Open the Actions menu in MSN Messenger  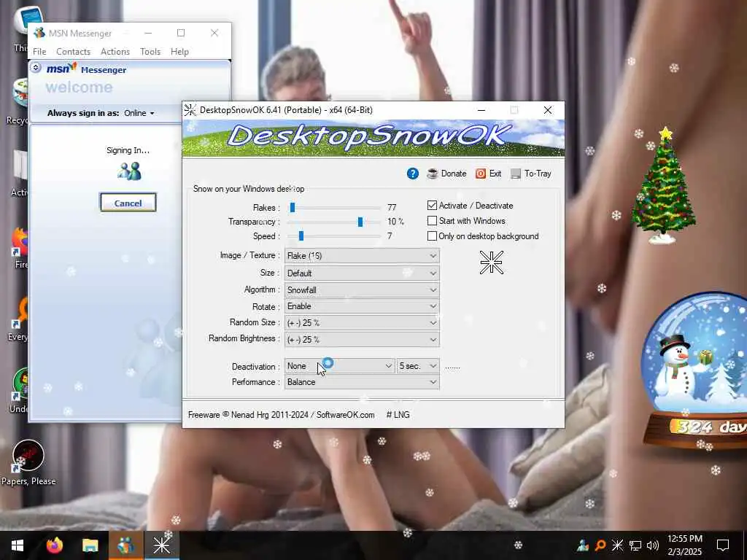[x=115, y=52]
